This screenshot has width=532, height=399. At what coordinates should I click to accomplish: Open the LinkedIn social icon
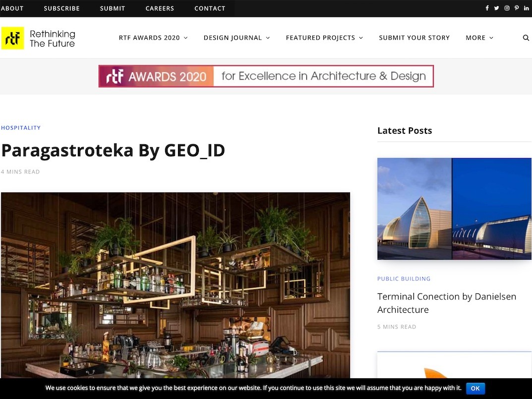526,8
